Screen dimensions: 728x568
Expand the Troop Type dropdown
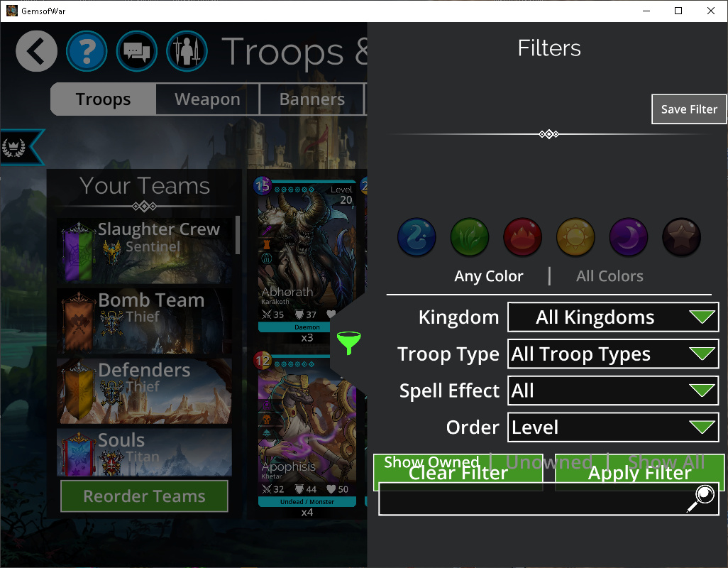coord(613,354)
